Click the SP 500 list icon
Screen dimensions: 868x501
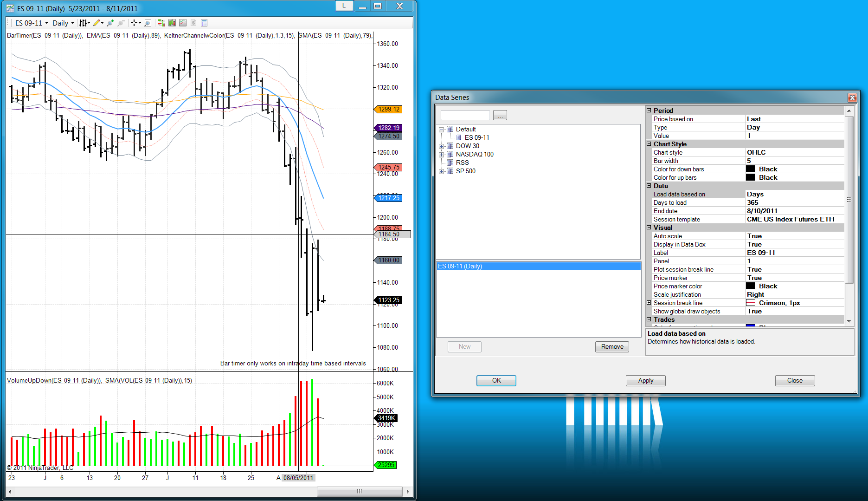(450, 171)
